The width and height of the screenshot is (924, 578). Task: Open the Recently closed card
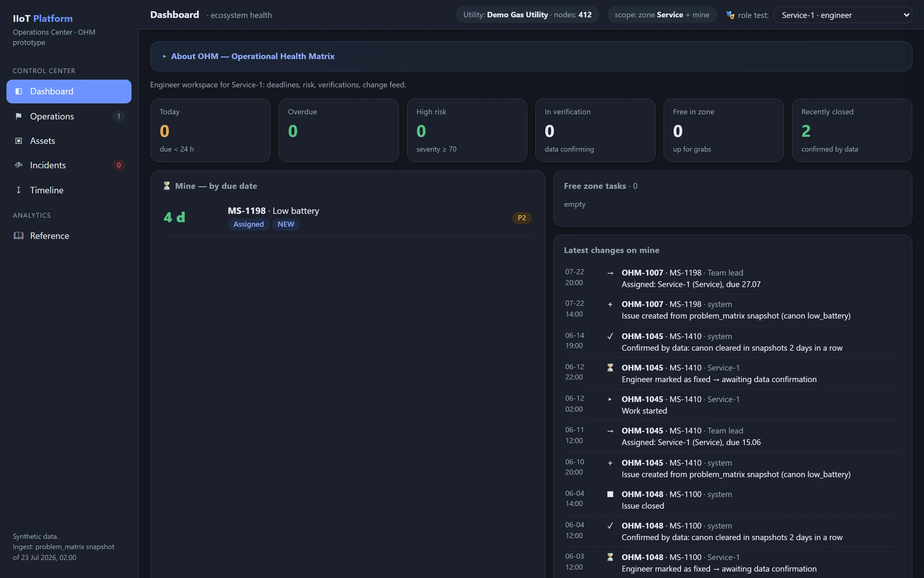click(x=852, y=130)
